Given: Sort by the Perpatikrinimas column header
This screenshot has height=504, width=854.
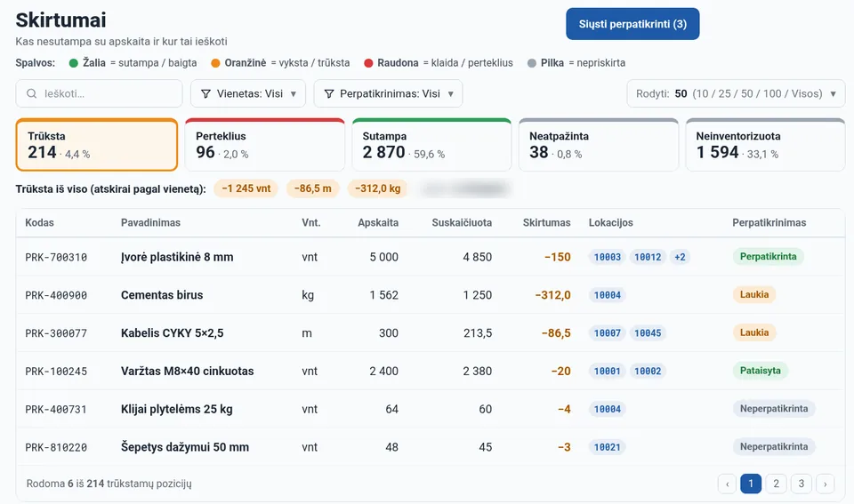Looking at the screenshot, I should pos(769,222).
